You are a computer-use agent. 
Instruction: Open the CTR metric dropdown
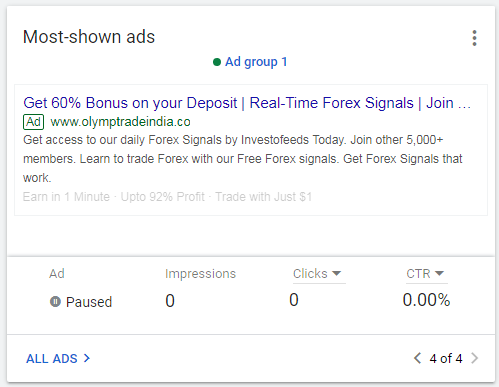coord(427,274)
